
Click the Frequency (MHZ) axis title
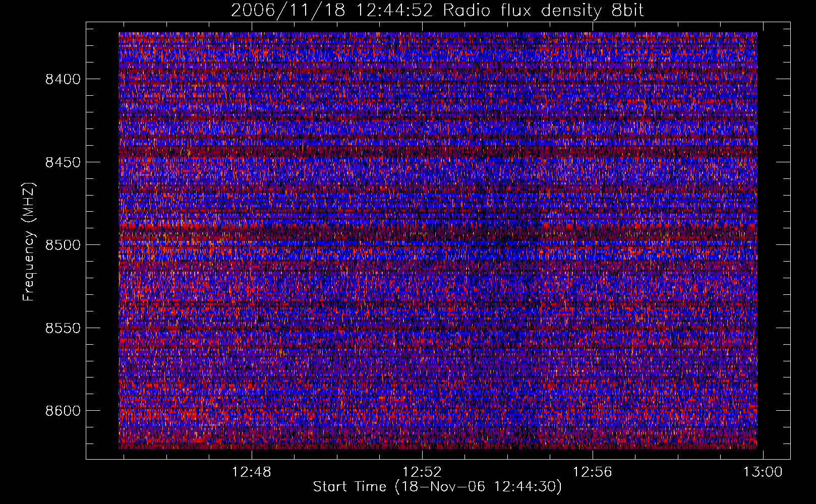[29, 241]
